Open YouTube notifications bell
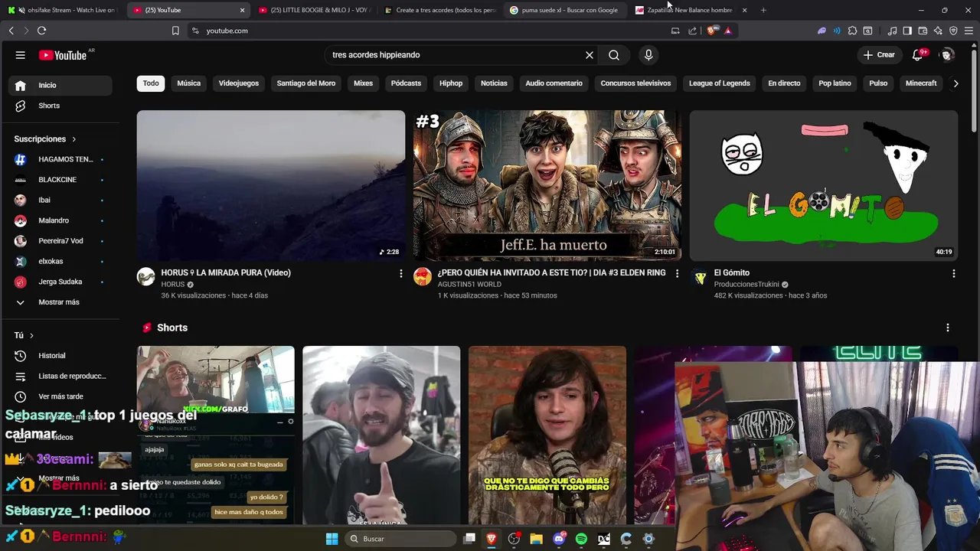 [918, 55]
